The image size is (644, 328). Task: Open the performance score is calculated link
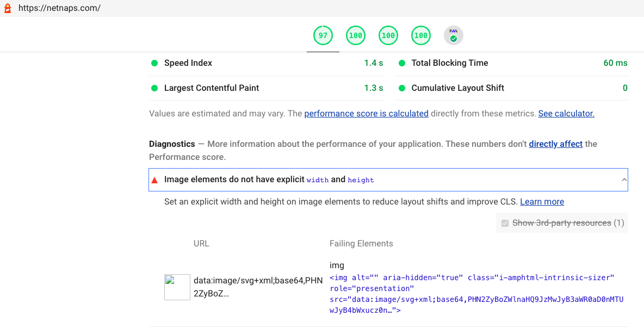click(366, 113)
